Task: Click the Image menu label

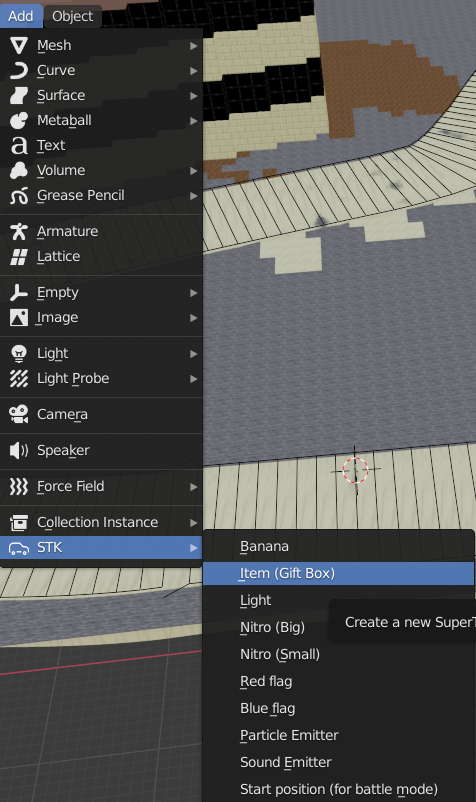Action: tap(57, 318)
